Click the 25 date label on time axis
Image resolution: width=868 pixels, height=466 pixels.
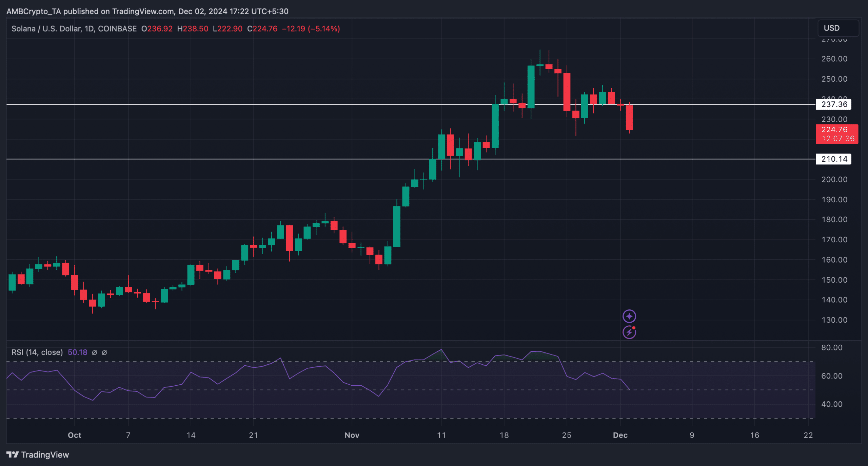click(x=567, y=435)
